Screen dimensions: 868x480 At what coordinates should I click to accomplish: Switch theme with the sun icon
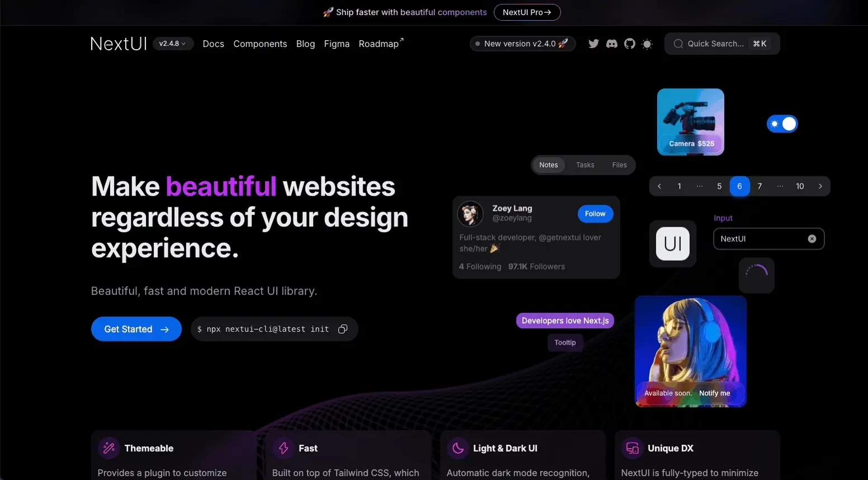point(647,44)
